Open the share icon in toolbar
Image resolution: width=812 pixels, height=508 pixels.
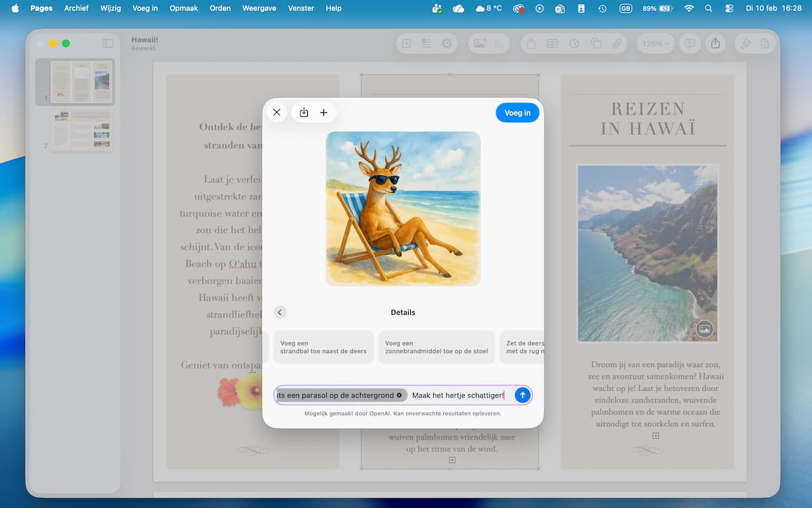pos(715,43)
